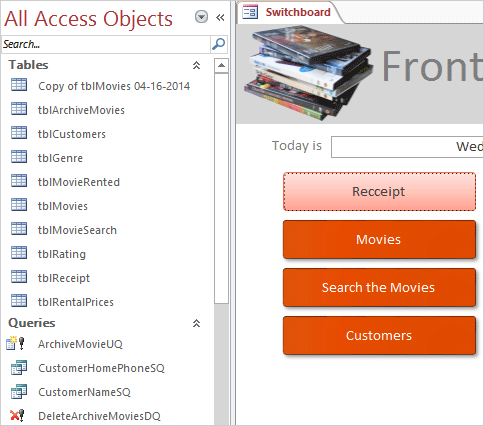This screenshot has width=484, height=426.
Task: Click the ArchiveMovieUQ update query icon
Action: (15, 343)
